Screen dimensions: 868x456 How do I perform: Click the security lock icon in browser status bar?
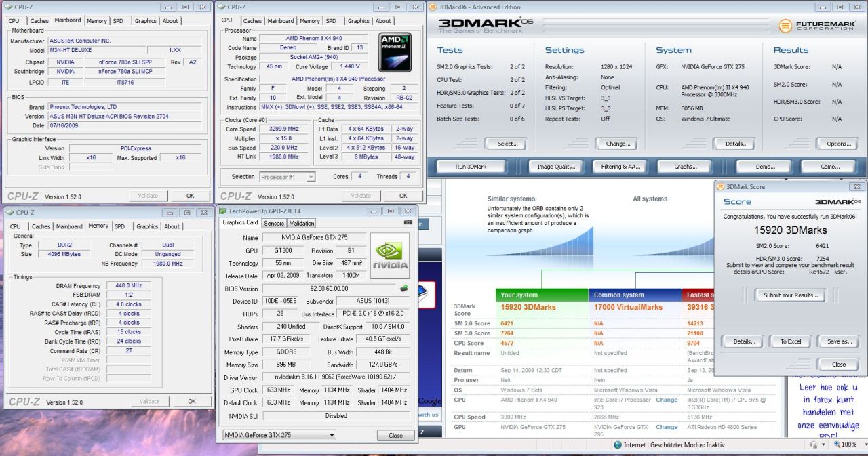point(813,445)
